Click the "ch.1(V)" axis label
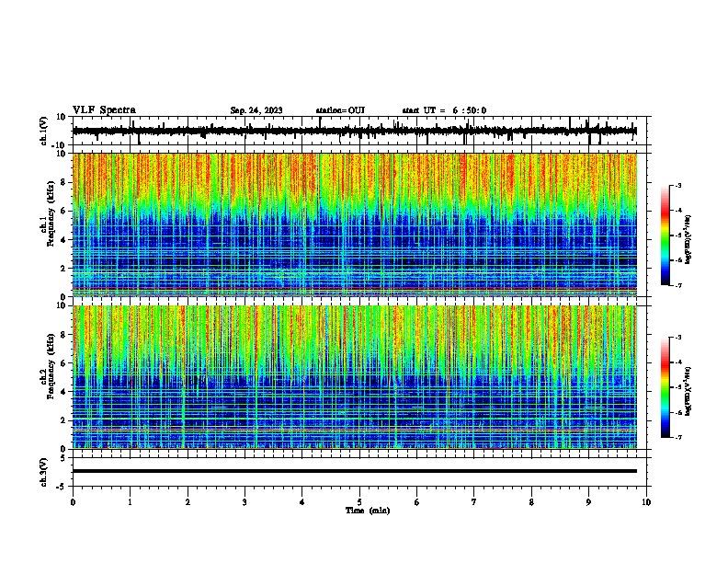This screenshot has width=728, height=563. (x=44, y=131)
